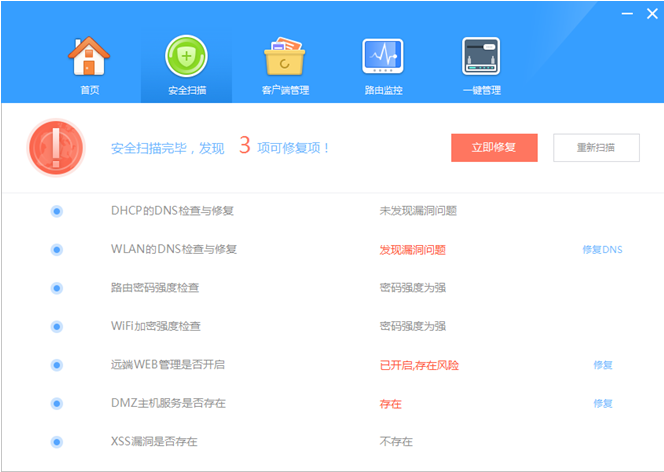Click the bullet icon beside WiFi加密强度检查
Image resolution: width=664 pixels, height=472 pixels.
click(x=56, y=326)
